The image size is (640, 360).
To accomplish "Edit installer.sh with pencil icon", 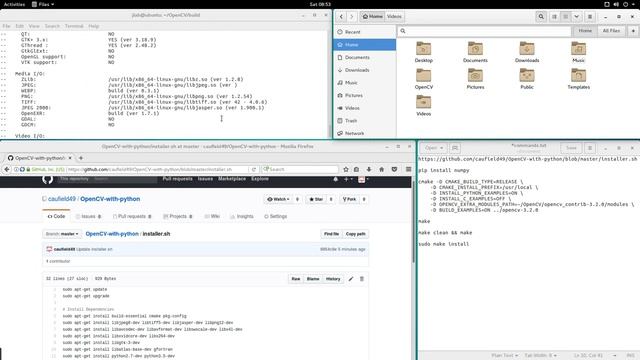I will [x=351, y=279].
